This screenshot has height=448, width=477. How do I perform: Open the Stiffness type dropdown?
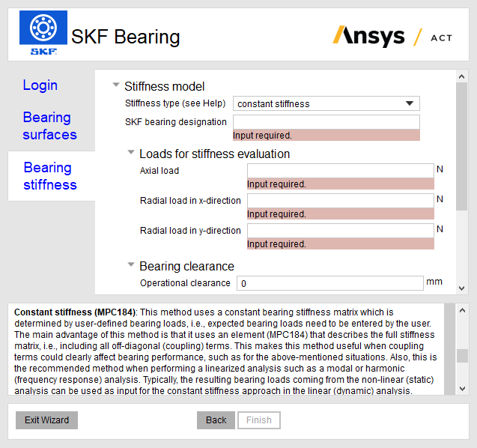click(x=326, y=104)
